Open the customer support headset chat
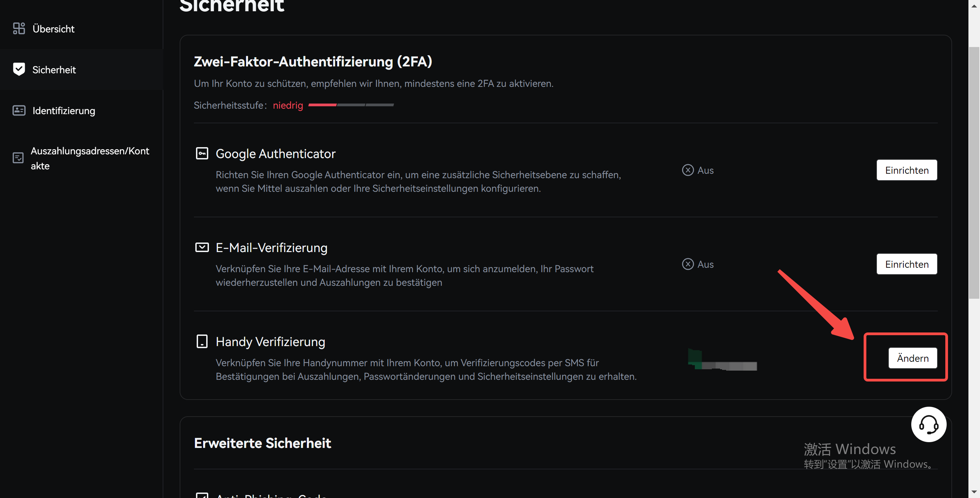Viewport: 980px width, 498px height. (x=928, y=424)
